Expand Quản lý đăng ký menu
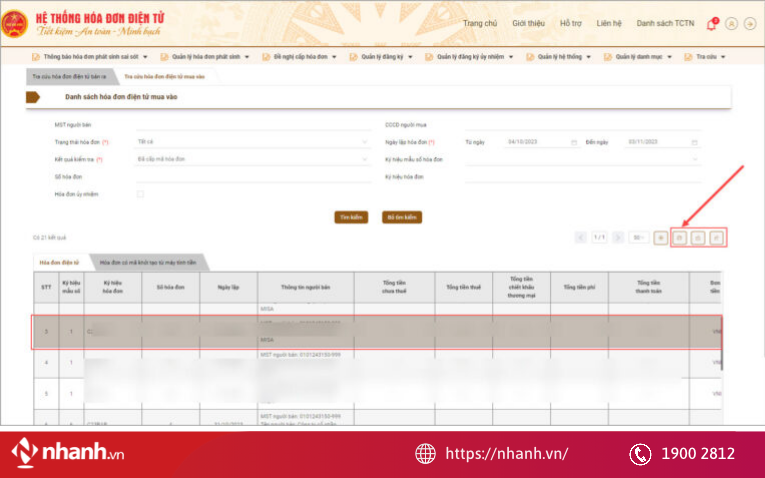 [x=381, y=57]
